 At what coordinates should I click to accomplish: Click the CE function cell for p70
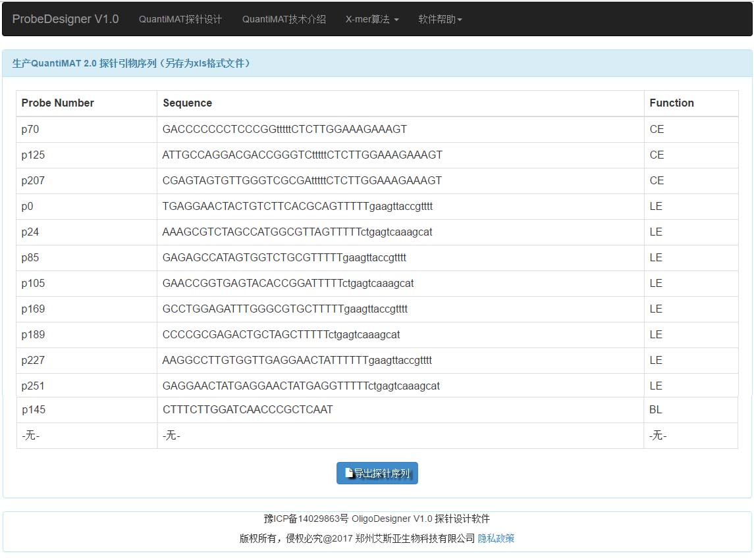[x=691, y=129]
